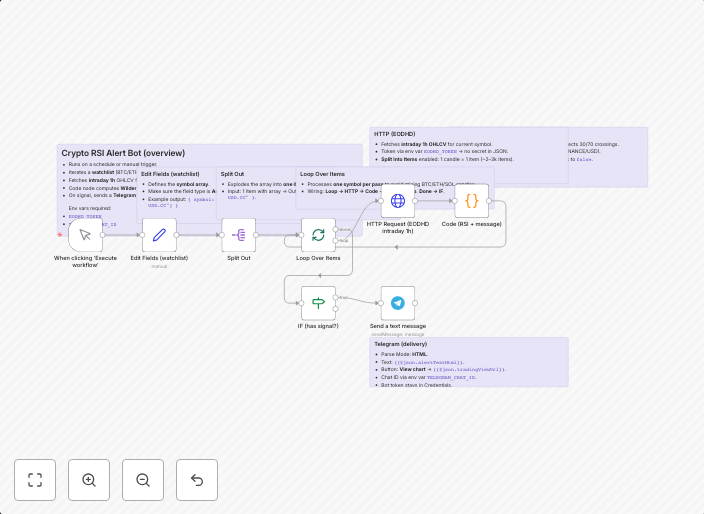Select the HTTP Request globe node

(397, 201)
